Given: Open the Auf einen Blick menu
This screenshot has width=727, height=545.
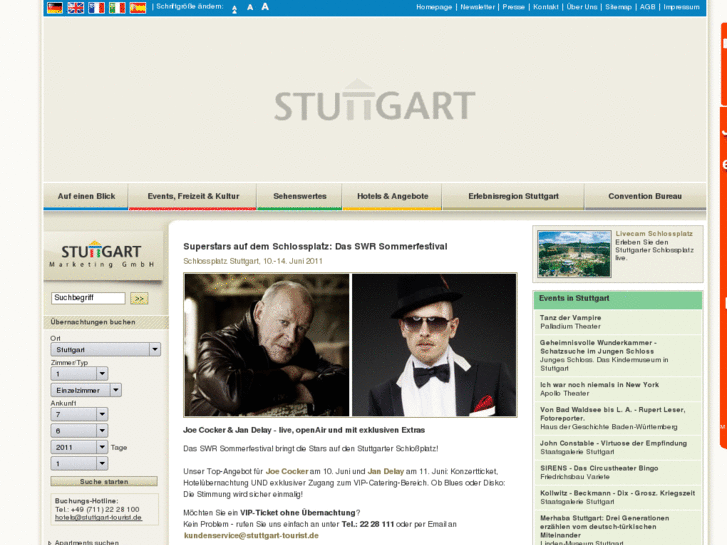Looking at the screenshot, I should pos(86,196).
